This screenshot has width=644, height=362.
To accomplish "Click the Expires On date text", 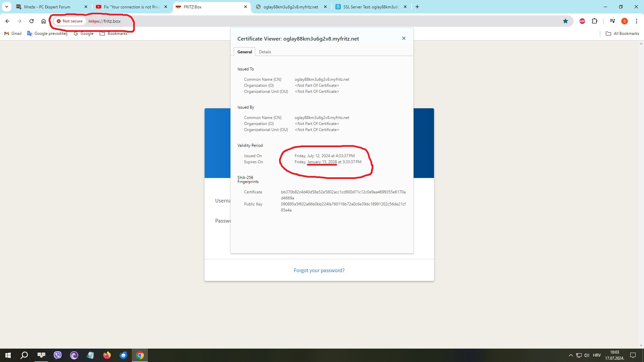I will point(328,162).
